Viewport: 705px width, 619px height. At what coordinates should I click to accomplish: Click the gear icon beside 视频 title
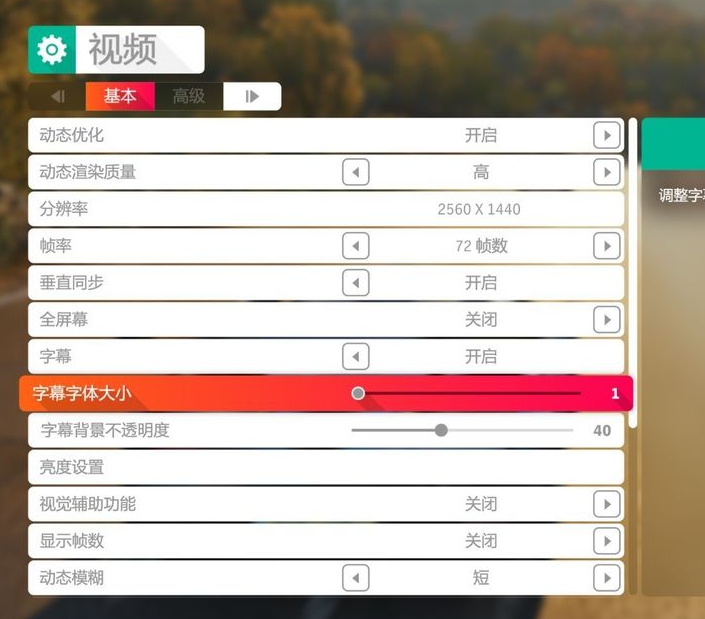(x=52, y=49)
